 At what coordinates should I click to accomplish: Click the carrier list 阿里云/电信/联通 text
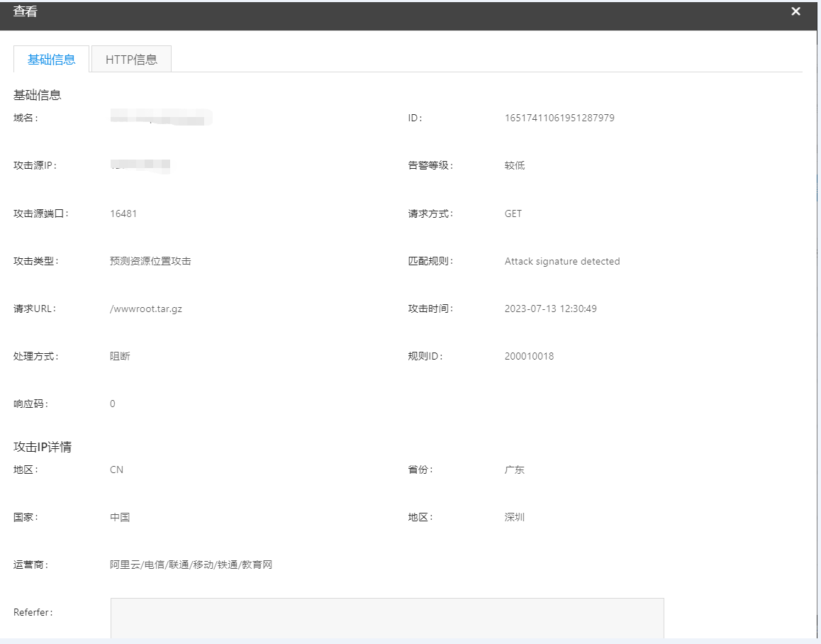click(191, 565)
